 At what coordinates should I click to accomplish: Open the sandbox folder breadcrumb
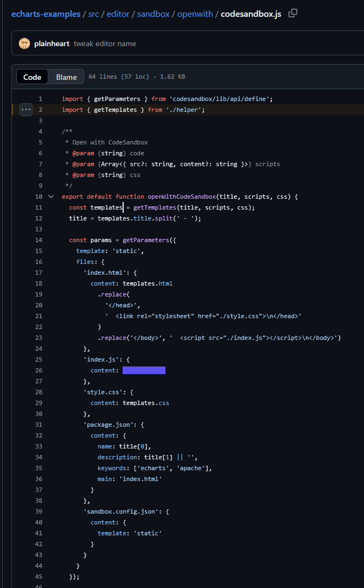pos(154,14)
